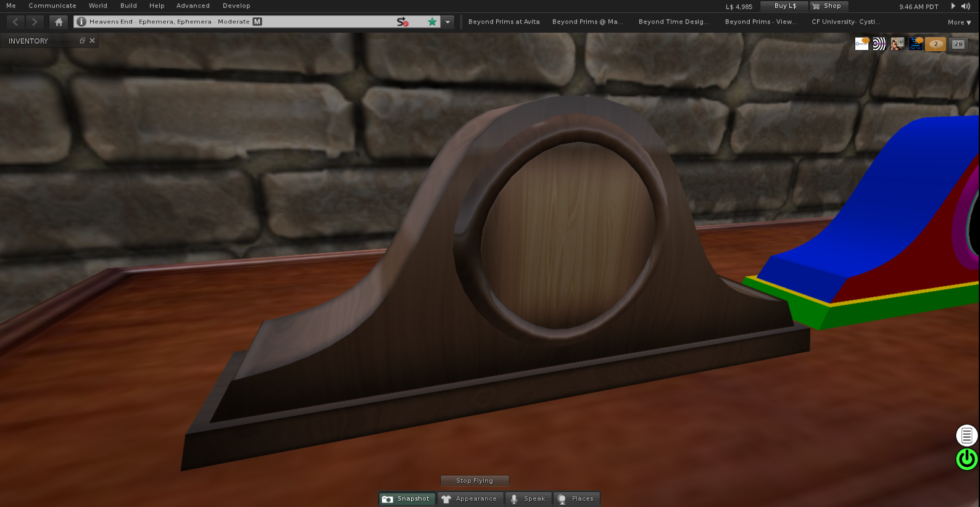The height and width of the screenshot is (507, 980).
Task: Open the Build menu
Action: [x=128, y=6]
